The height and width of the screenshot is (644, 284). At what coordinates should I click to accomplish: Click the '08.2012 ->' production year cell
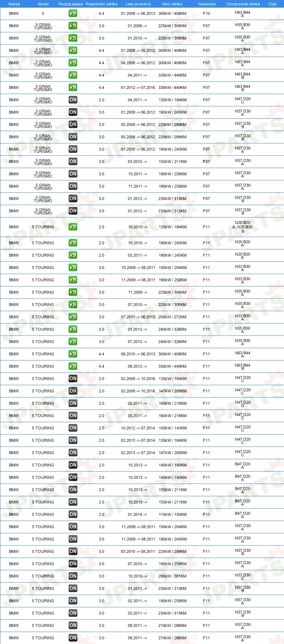pos(137,366)
